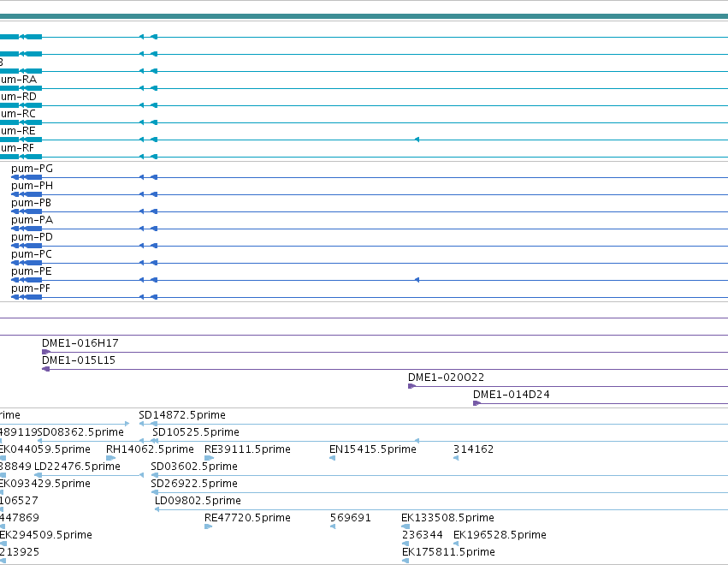Image resolution: width=728 pixels, height=565 pixels.
Task: Open the SD10525.5prime EST feature
Action: click(196, 432)
